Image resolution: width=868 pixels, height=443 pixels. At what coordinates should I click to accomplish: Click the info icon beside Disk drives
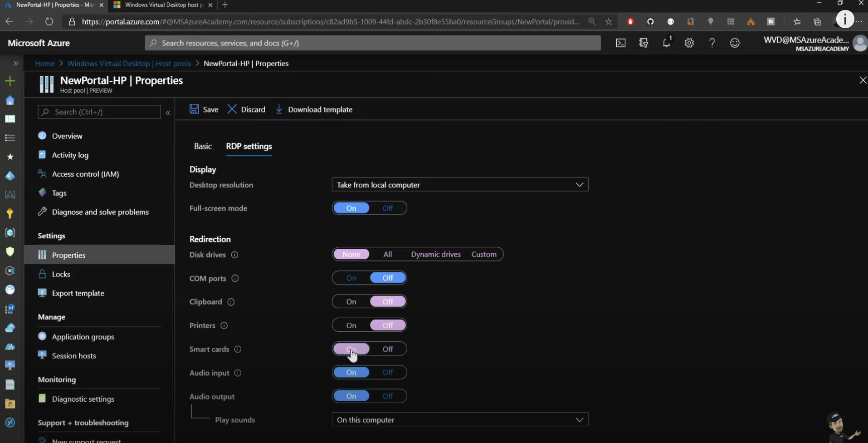[234, 255]
